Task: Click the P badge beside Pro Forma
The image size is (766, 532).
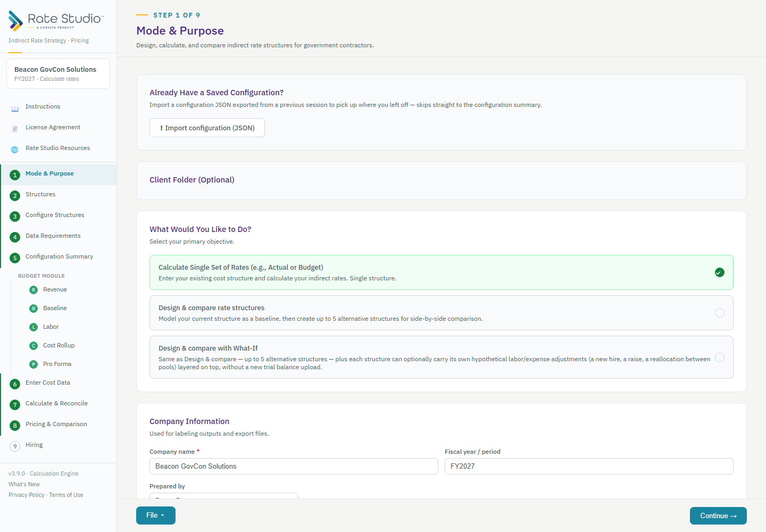Action: (34, 364)
